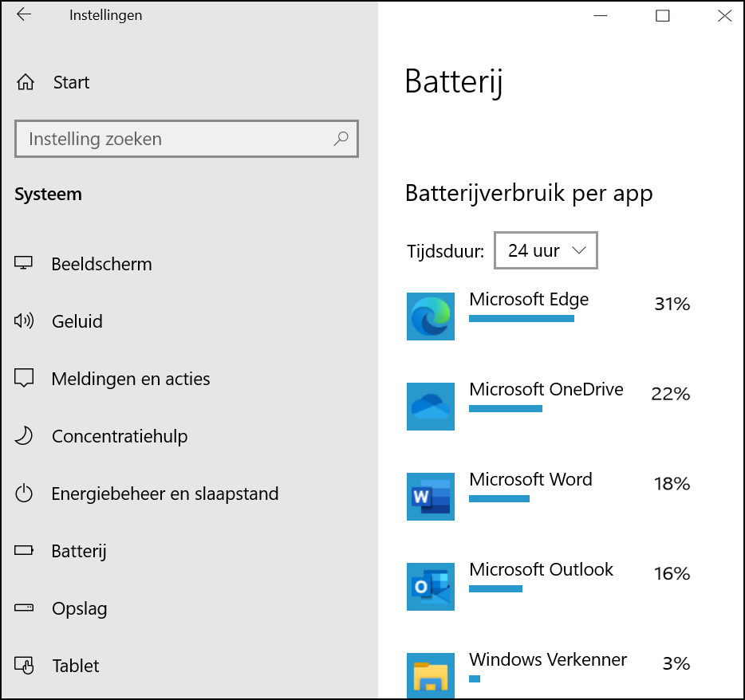The width and height of the screenshot is (745, 700).
Task: Click the Concentratiehulp moon icon
Action: (x=23, y=435)
